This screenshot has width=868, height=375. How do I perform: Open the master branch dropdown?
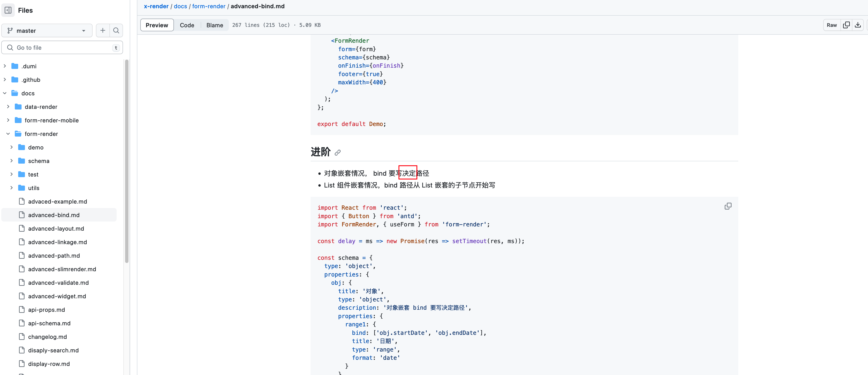47,30
